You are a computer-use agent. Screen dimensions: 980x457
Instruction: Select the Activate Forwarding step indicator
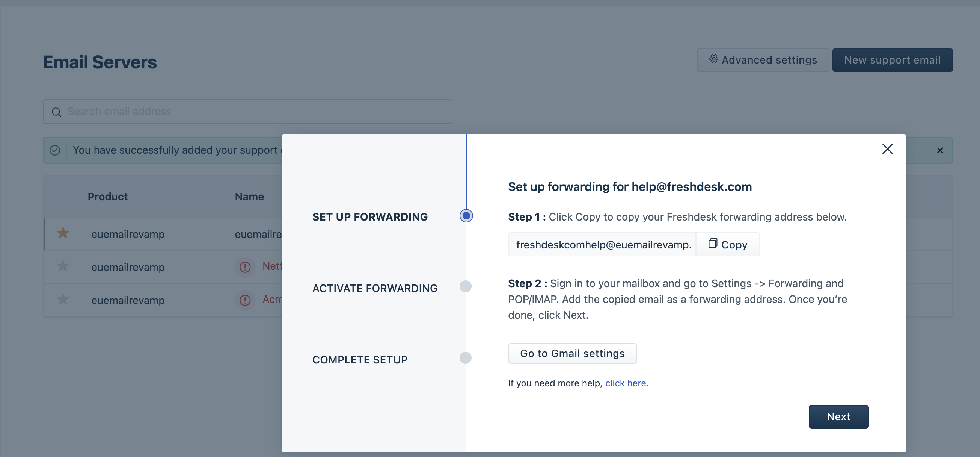[x=465, y=286]
